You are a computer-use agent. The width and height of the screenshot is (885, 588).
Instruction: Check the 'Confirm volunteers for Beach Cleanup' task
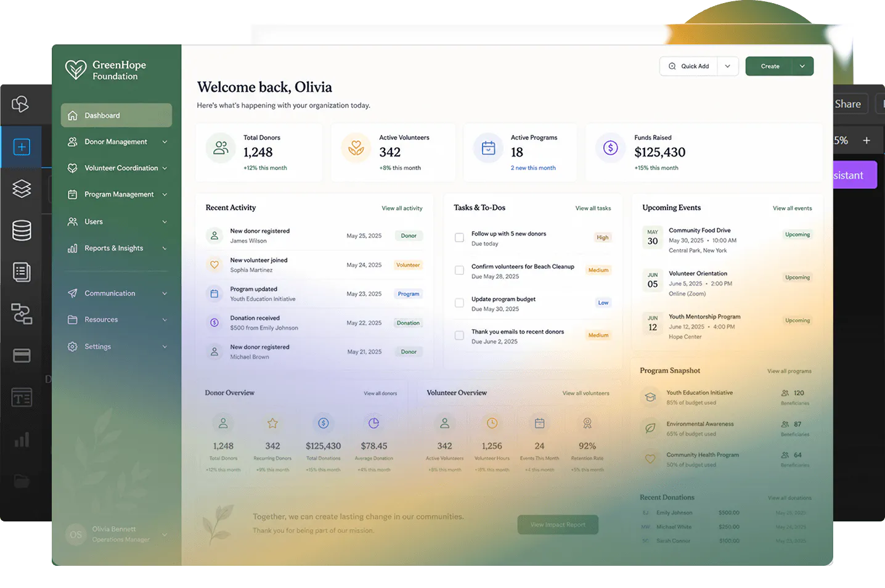click(x=459, y=270)
